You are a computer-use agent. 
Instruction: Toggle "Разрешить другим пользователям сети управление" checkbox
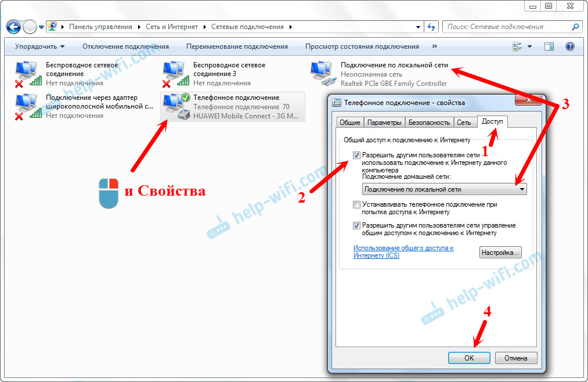[356, 226]
